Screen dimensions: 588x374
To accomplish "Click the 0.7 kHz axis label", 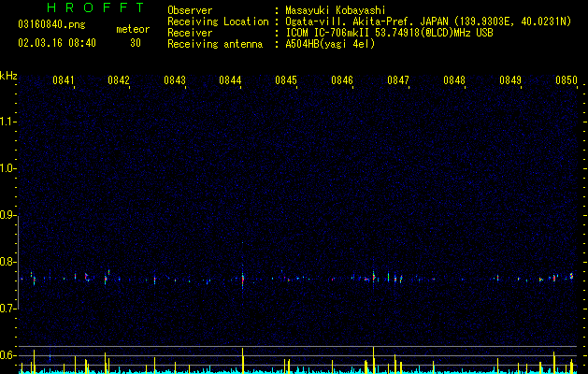I will tap(7, 309).
